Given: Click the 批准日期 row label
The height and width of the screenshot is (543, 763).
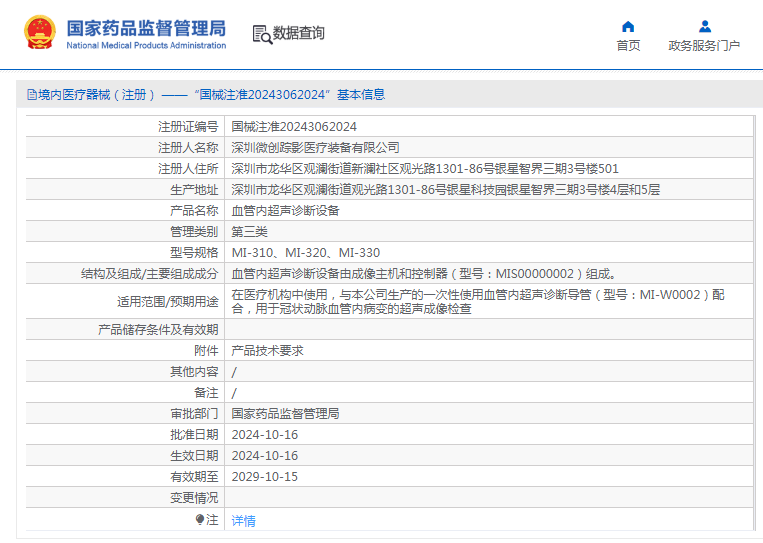Looking at the screenshot, I should point(194,434).
